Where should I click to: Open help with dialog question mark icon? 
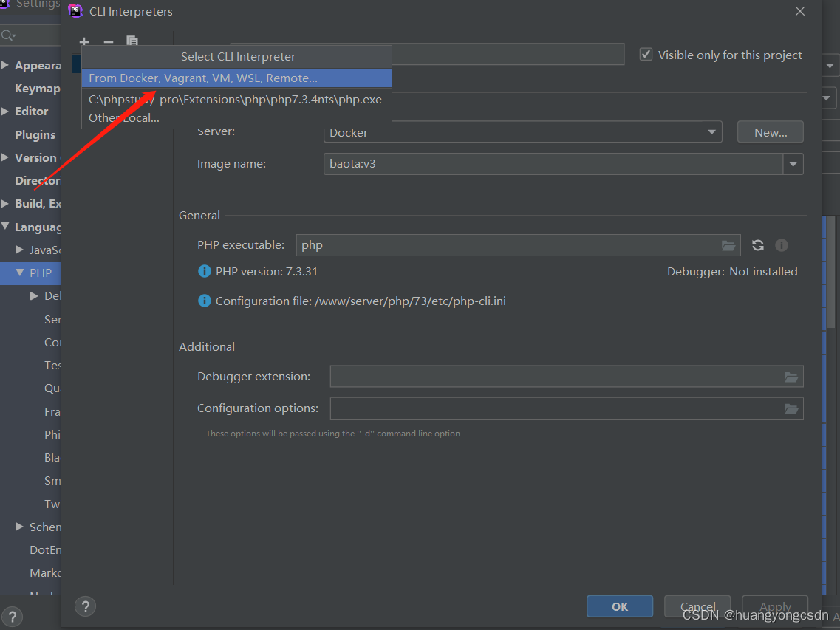(x=85, y=606)
